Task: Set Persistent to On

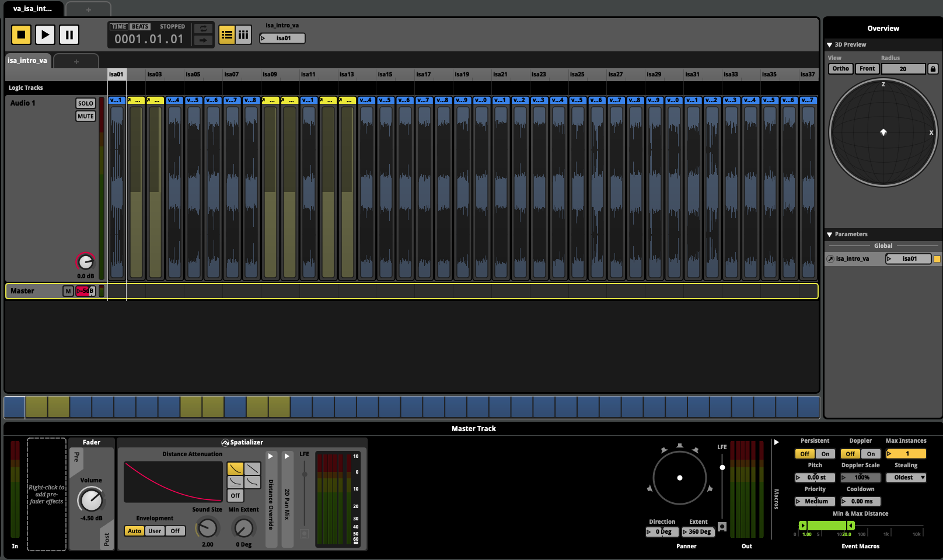Action: point(825,454)
